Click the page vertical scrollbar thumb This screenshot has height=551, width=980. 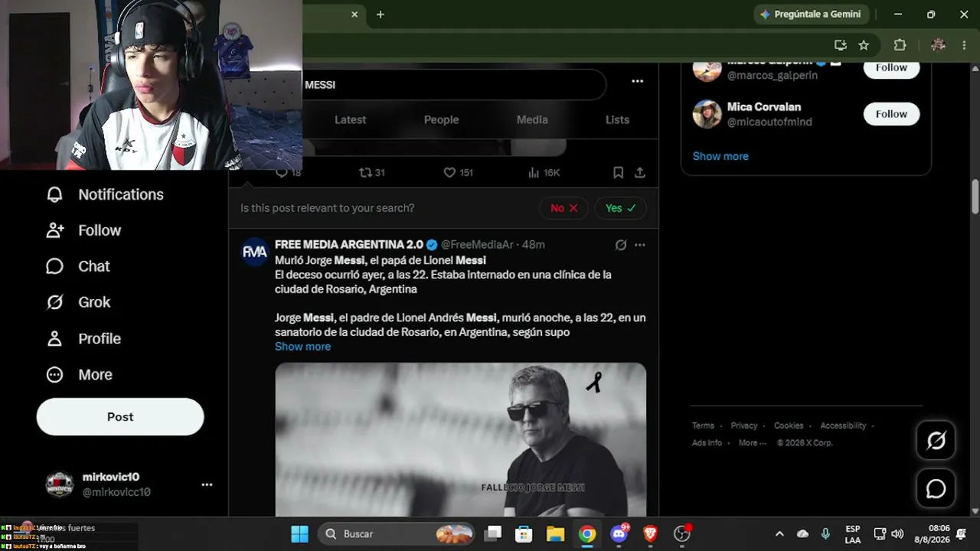click(975, 197)
